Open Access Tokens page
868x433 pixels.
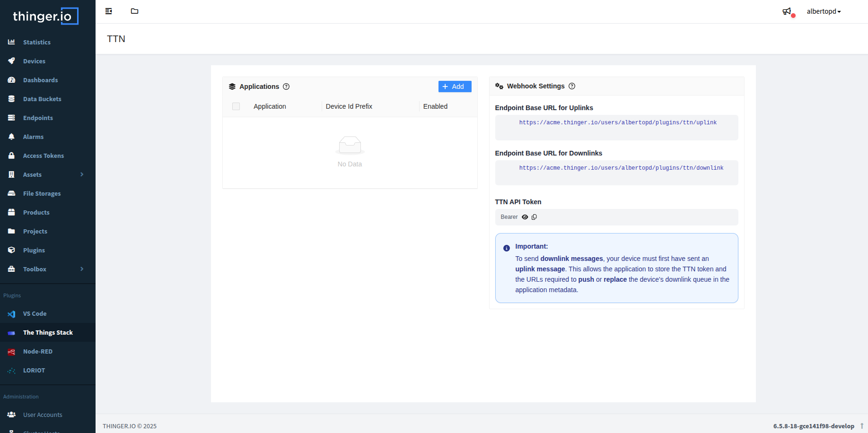pyautogui.click(x=48, y=156)
